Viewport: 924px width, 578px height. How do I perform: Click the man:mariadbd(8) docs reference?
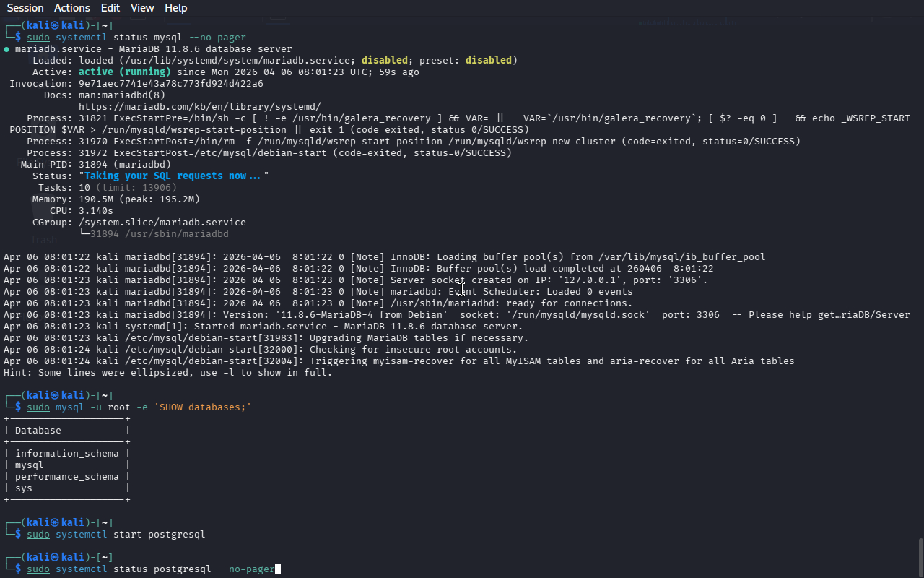(x=121, y=95)
